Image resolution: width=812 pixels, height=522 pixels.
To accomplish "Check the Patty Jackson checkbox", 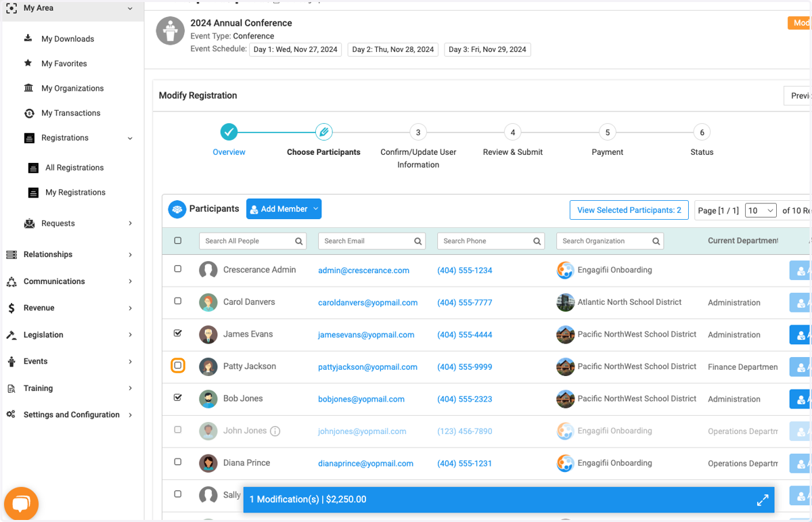I will coord(178,366).
